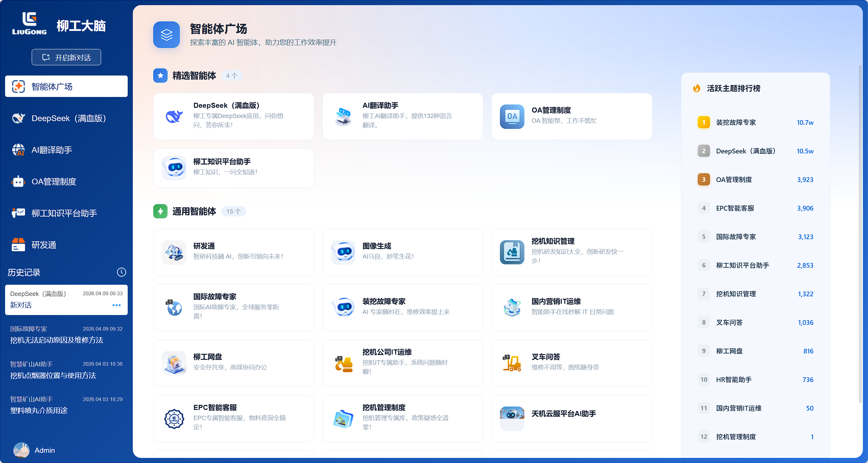Viewport: 868px width, 463px height.
Task: Click the 通用智能体 lightning icon
Action: [x=160, y=211]
